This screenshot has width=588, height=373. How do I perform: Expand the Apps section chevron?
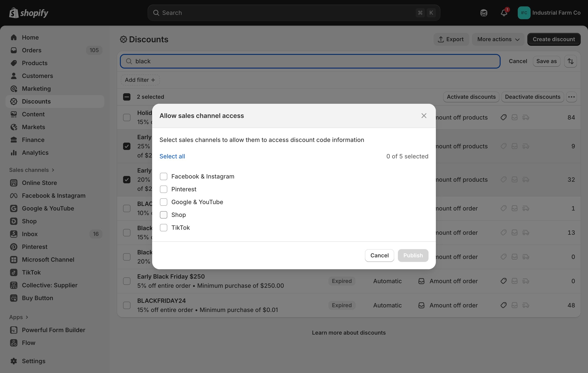(27, 317)
